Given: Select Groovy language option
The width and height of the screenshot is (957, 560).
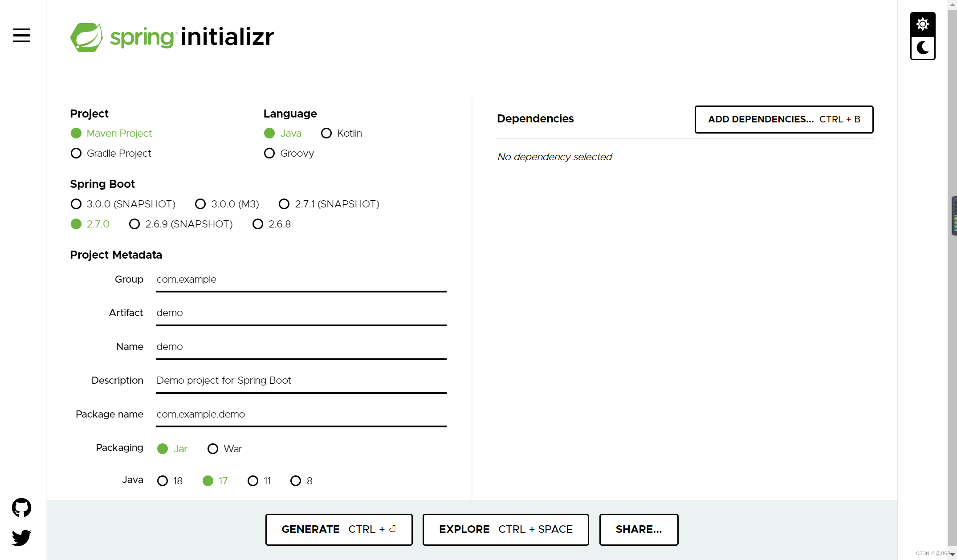Looking at the screenshot, I should point(269,153).
